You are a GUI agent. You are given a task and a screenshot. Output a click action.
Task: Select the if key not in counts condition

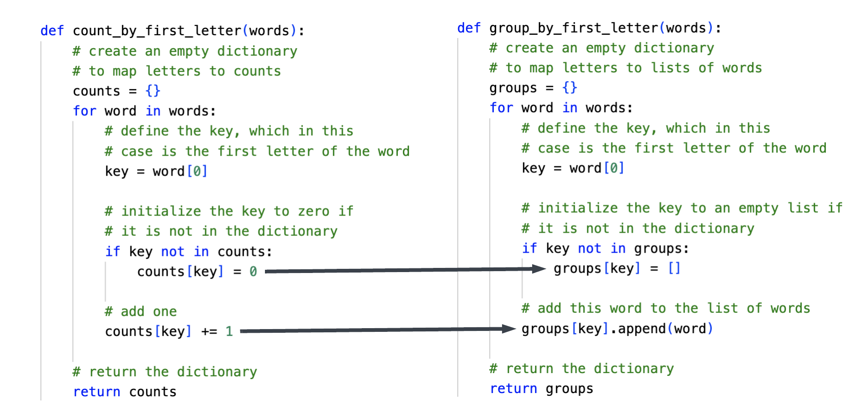(x=189, y=251)
